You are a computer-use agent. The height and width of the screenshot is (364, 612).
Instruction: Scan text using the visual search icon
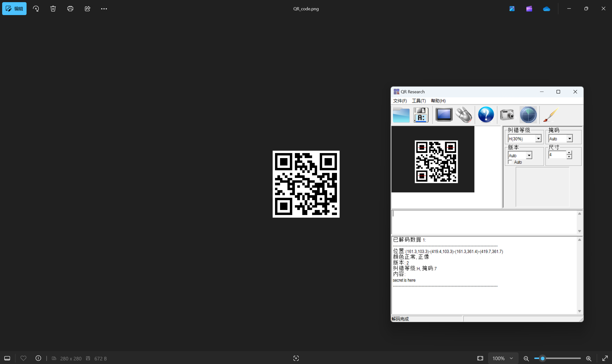[x=296, y=358]
